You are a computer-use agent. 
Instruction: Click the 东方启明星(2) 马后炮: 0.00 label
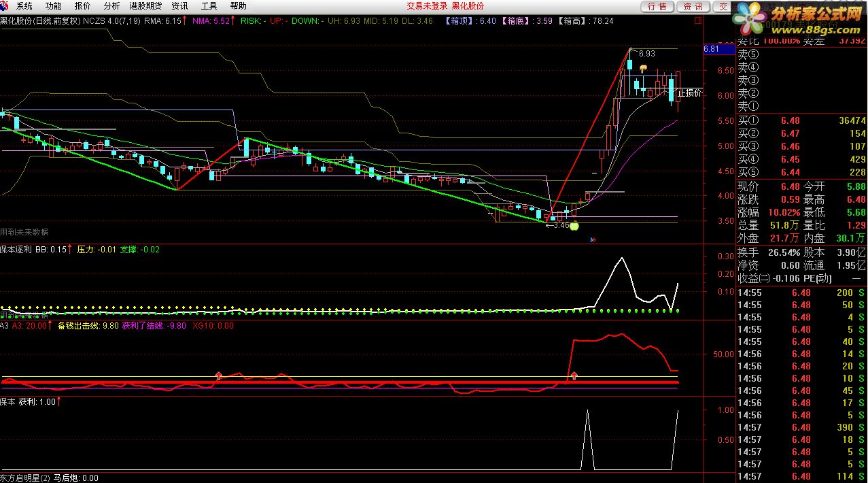point(49,478)
